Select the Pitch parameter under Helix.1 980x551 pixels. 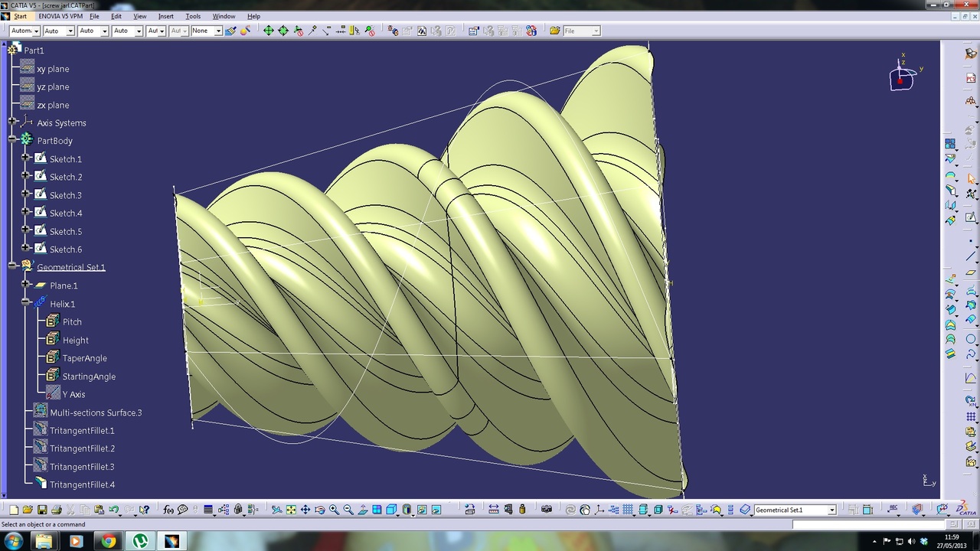click(x=72, y=322)
